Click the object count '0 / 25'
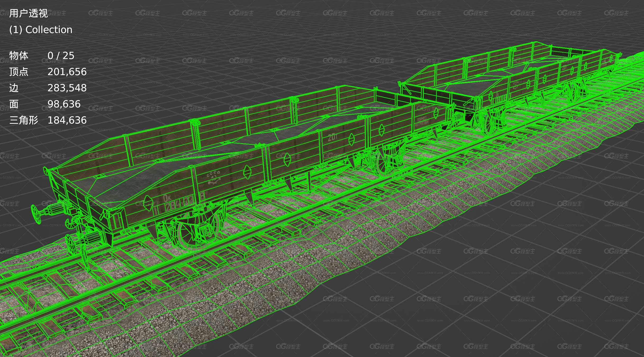The image size is (644, 357). tap(61, 56)
